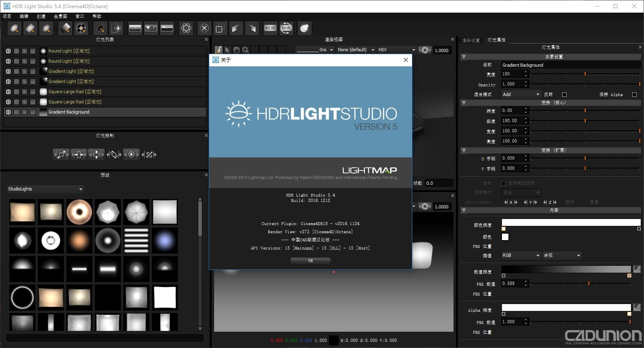The width and height of the screenshot is (644, 348).
Task: Toggle power for first Square Large Rad row
Action: [x=8, y=92]
